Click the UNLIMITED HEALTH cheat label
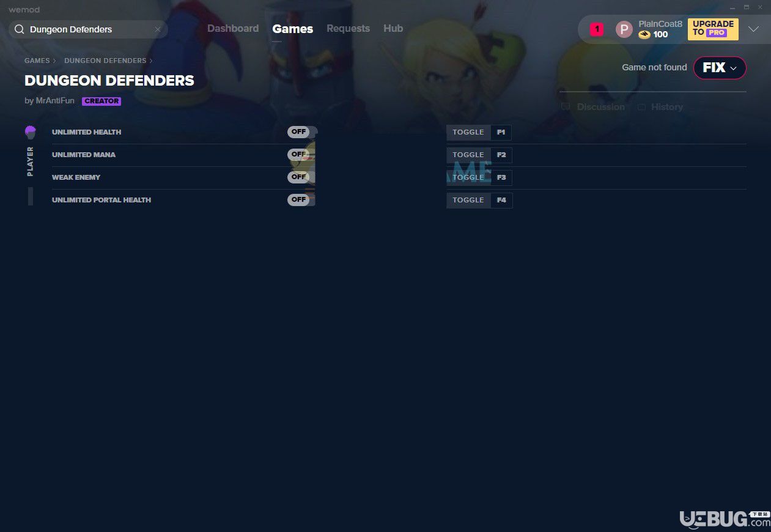Screen dimensions: 771x532 pos(86,132)
